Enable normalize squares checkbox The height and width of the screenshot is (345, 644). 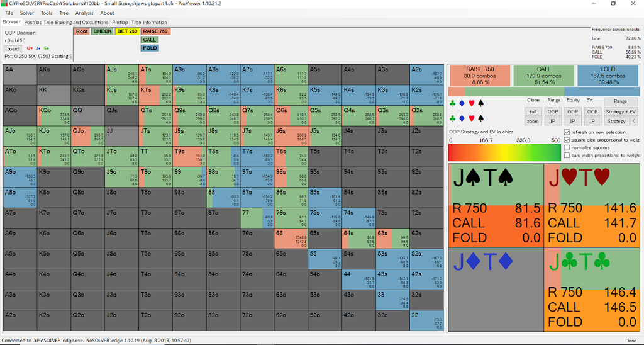567,147
